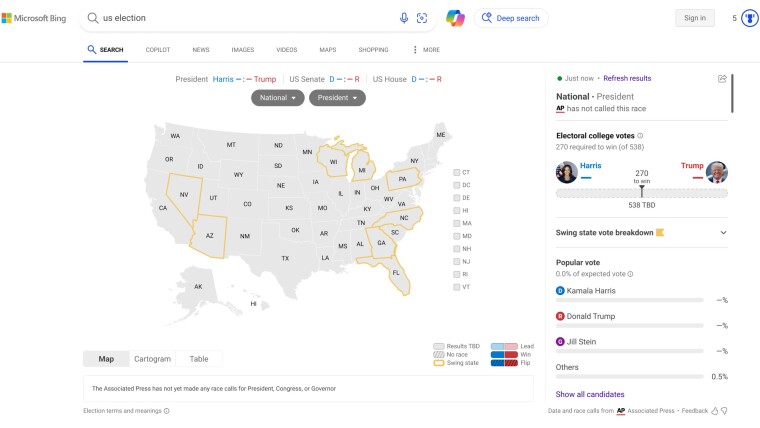Click info icon beside expected vote percentage
Screen dimensions: 760x428
tap(631, 274)
